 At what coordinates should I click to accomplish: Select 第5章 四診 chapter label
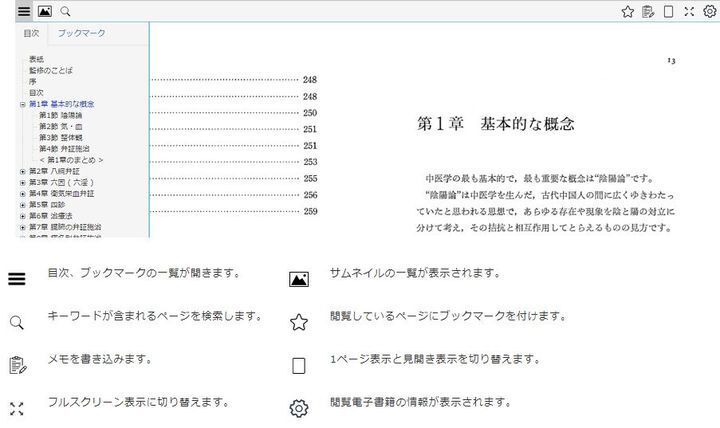click(x=47, y=205)
